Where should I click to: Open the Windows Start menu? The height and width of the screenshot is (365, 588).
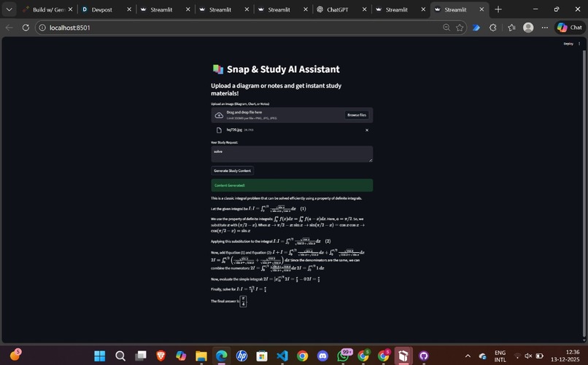click(x=100, y=356)
